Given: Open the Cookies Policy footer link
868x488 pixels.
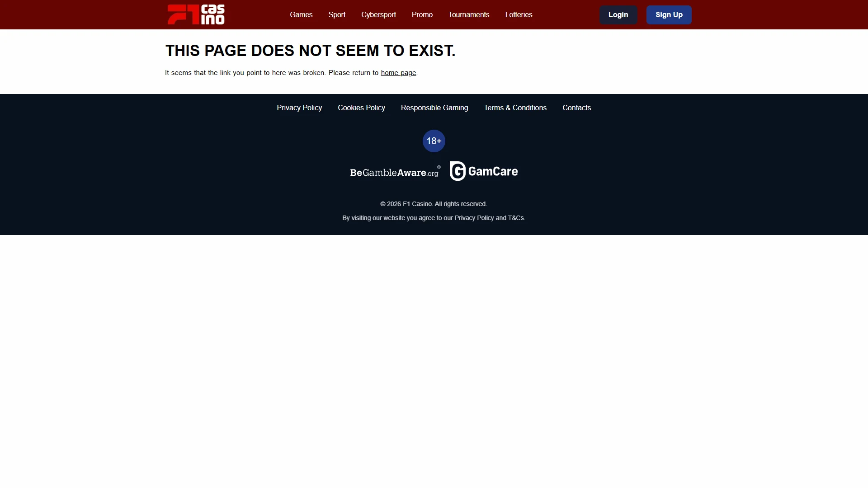Looking at the screenshot, I should pos(361,108).
